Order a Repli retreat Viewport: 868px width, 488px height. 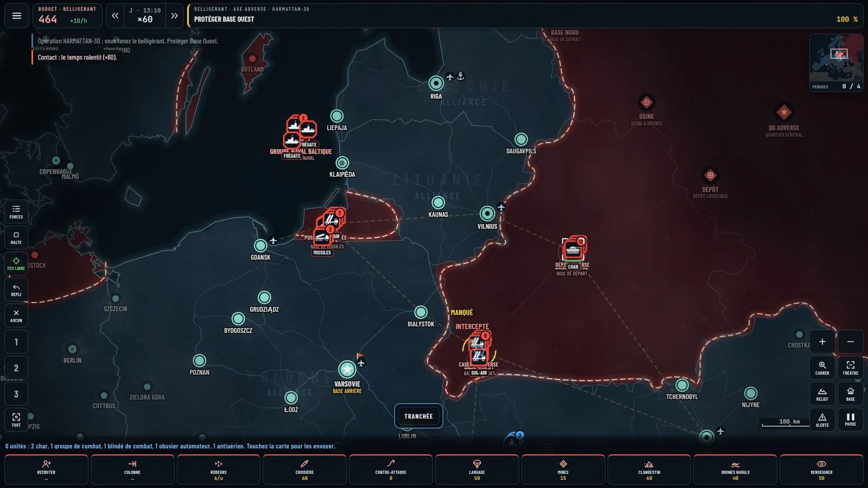click(x=16, y=290)
